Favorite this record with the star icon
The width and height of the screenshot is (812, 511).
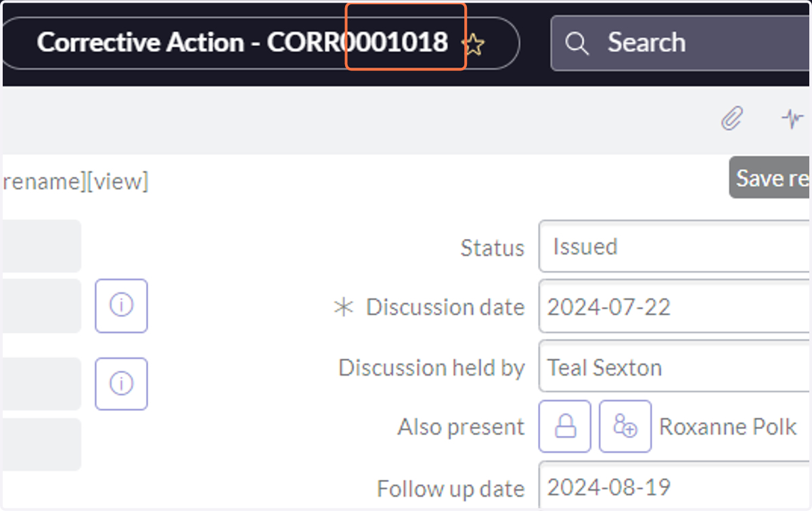[x=474, y=45]
